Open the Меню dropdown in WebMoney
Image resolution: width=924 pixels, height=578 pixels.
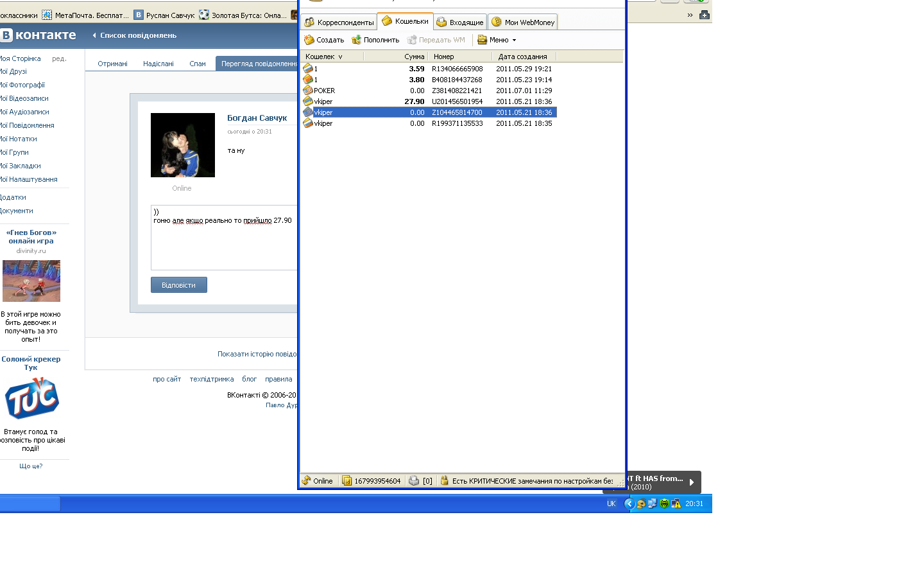pyautogui.click(x=497, y=40)
